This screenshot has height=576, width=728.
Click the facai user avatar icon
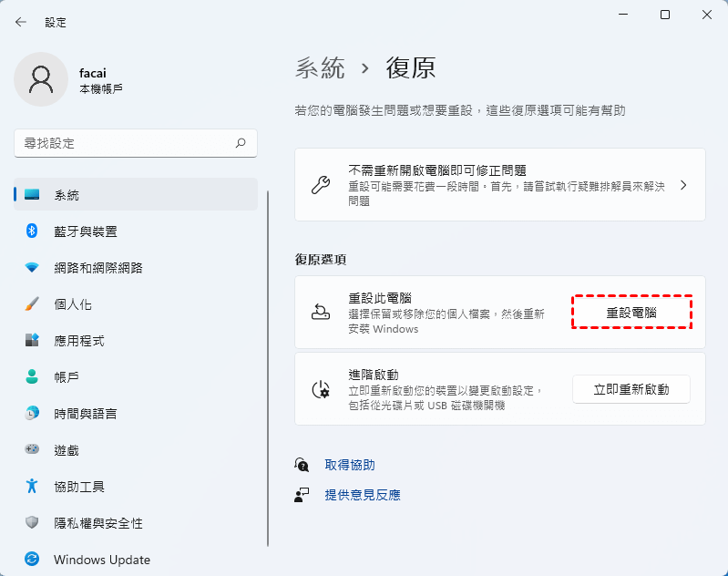coord(41,79)
